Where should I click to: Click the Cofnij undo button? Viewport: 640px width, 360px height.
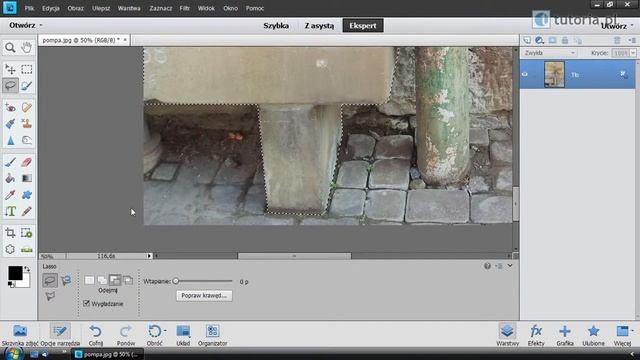[96, 335]
